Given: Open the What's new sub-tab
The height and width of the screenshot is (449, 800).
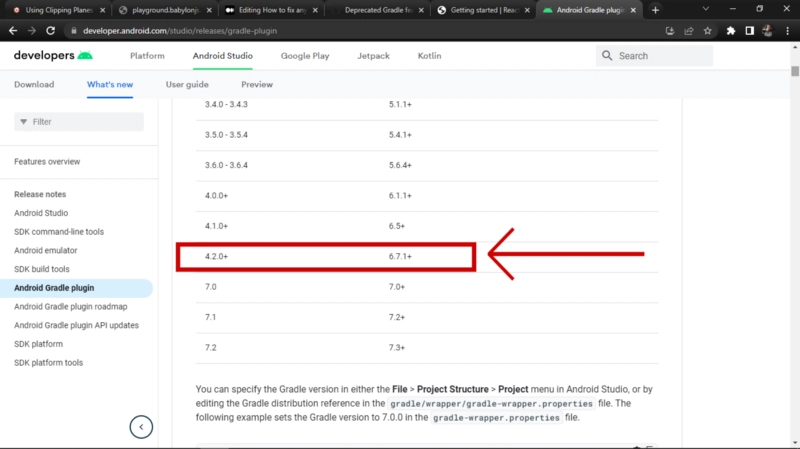Looking at the screenshot, I should pos(110,84).
